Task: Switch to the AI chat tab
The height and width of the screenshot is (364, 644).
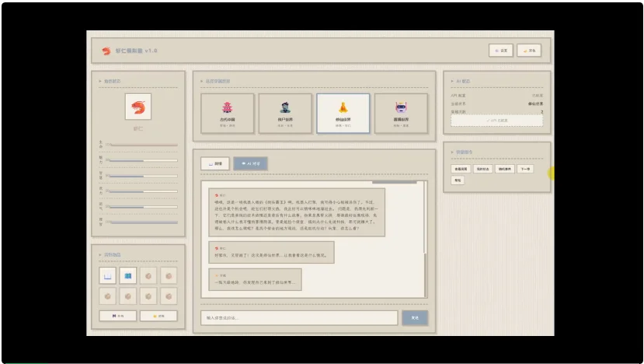Action: pyautogui.click(x=251, y=163)
